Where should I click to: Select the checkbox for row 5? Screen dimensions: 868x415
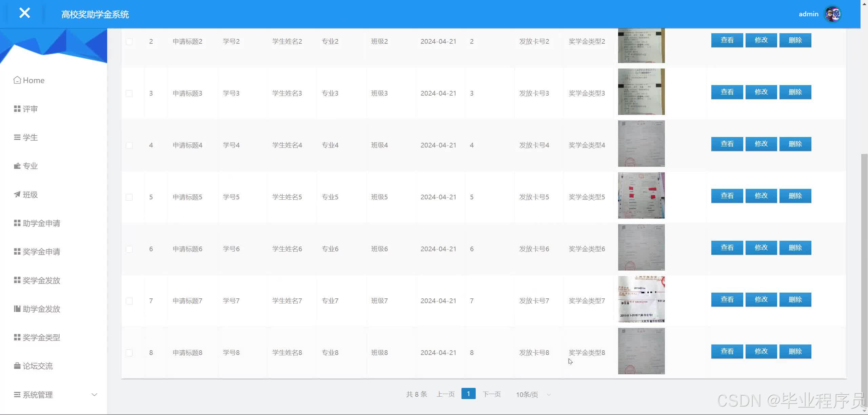pyautogui.click(x=129, y=197)
